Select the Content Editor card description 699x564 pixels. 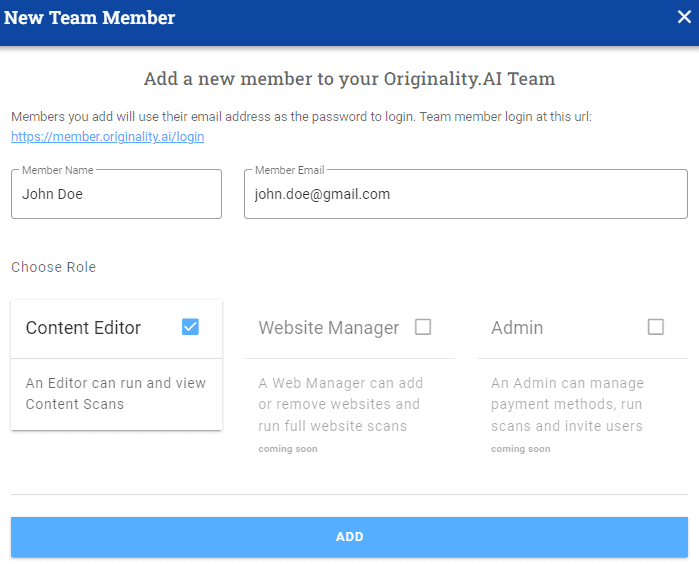[115, 393]
